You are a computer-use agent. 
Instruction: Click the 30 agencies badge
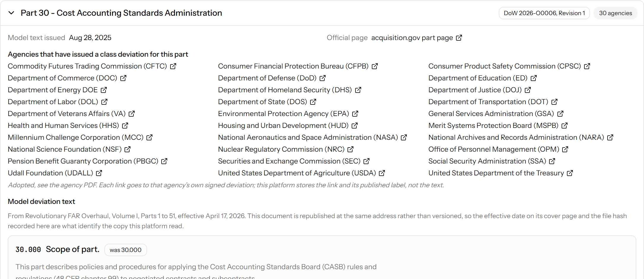click(x=616, y=13)
